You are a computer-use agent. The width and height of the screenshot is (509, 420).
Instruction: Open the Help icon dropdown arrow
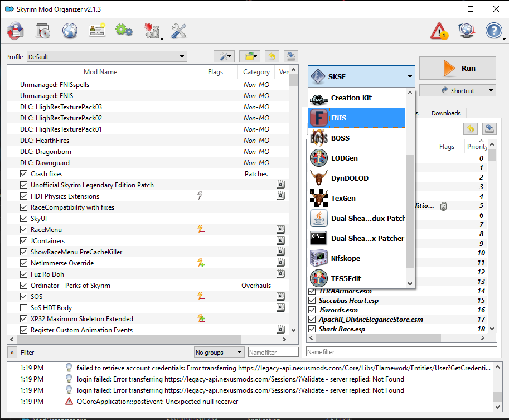coord(504,39)
